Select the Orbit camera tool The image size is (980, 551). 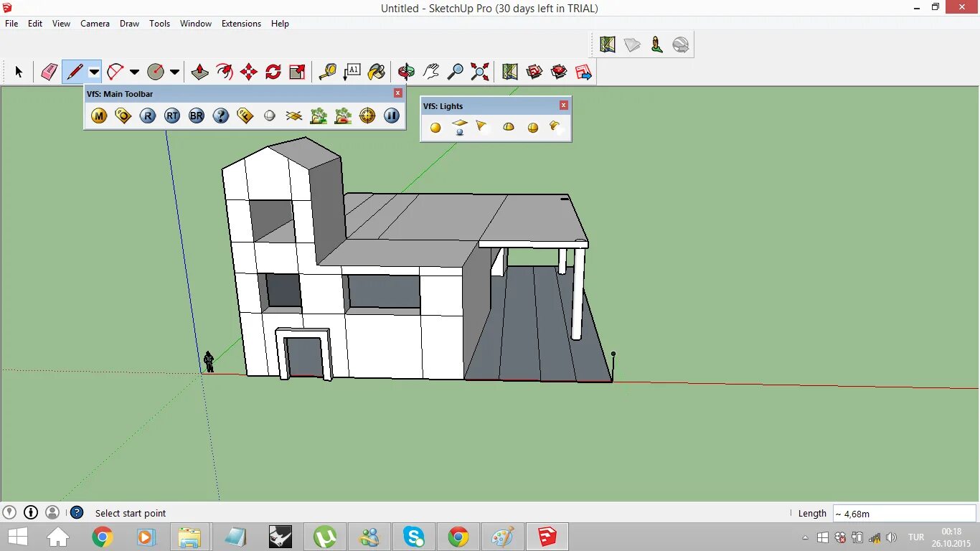click(407, 72)
